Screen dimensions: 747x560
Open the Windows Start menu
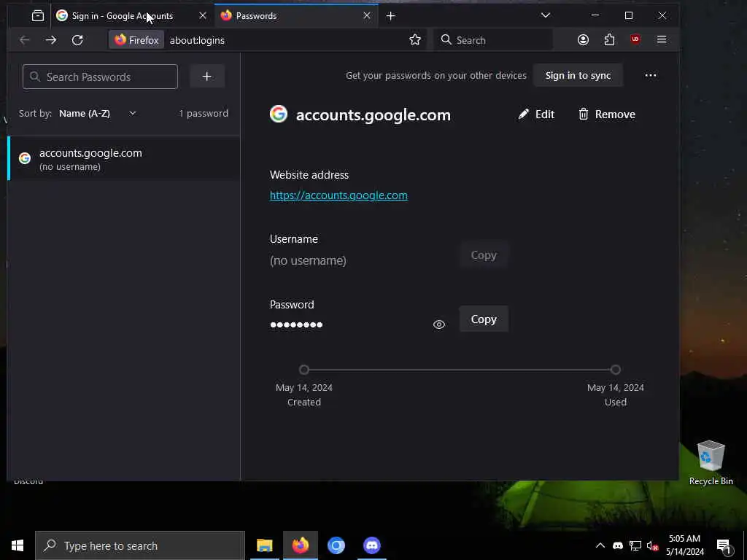pos(18,545)
